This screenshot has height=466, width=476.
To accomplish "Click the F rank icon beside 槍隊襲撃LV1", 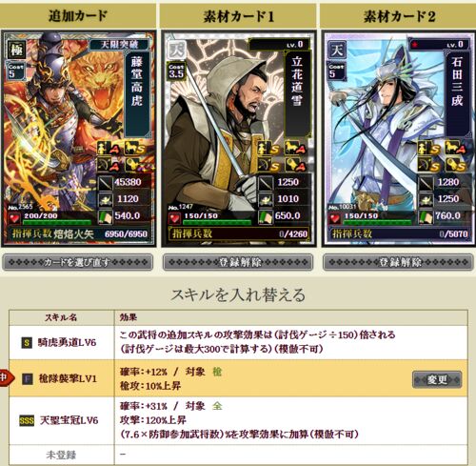I will coord(28,378).
